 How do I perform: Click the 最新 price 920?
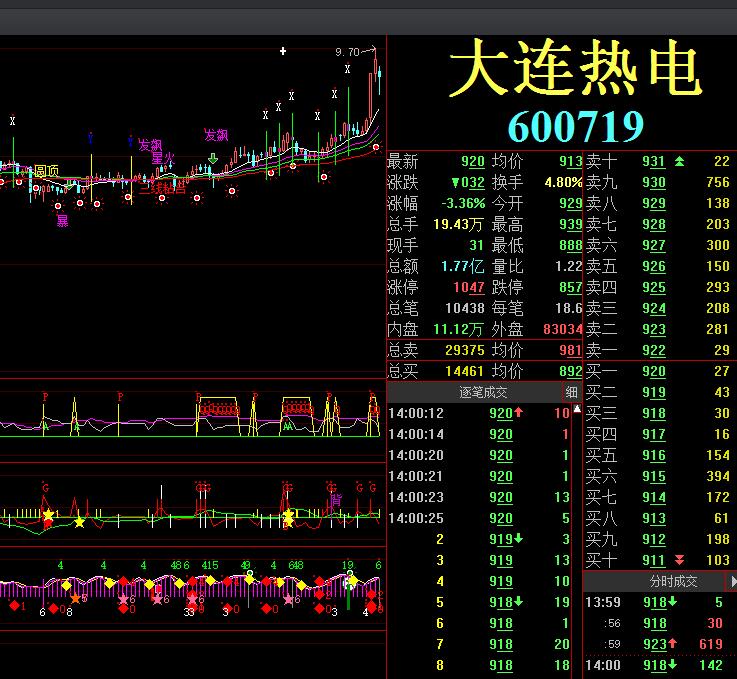473,162
